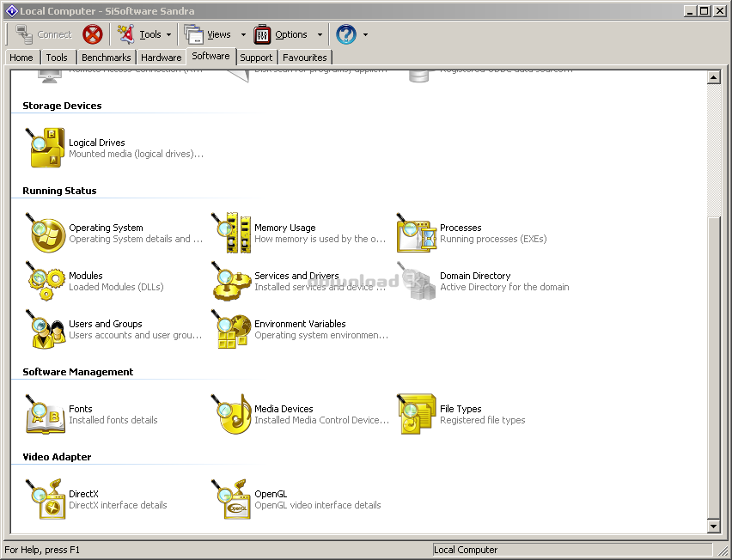Expand the Tools dropdown arrow
The width and height of the screenshot is (732, 560).
tap(168, 34)
